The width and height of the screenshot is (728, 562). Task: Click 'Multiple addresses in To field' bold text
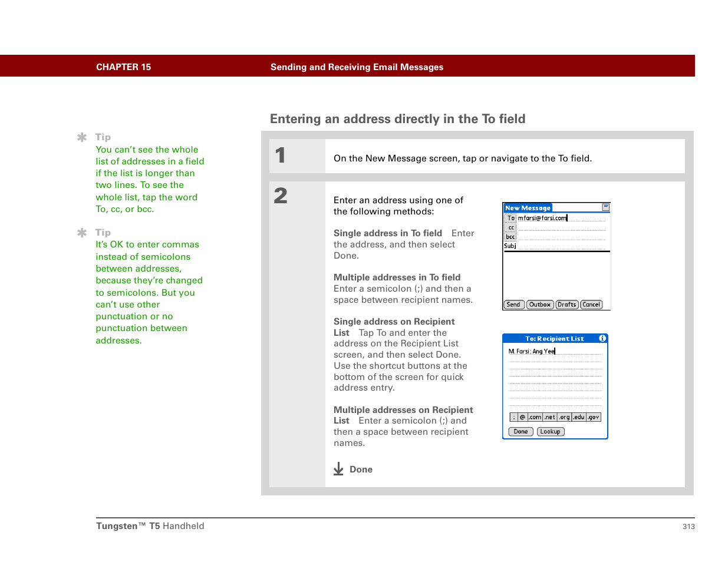point(397,277)
